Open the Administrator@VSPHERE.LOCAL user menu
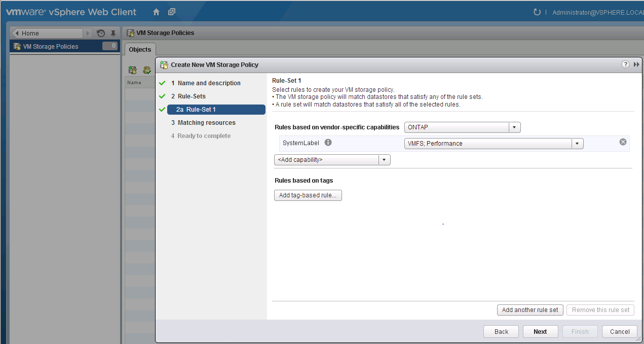 598,12
